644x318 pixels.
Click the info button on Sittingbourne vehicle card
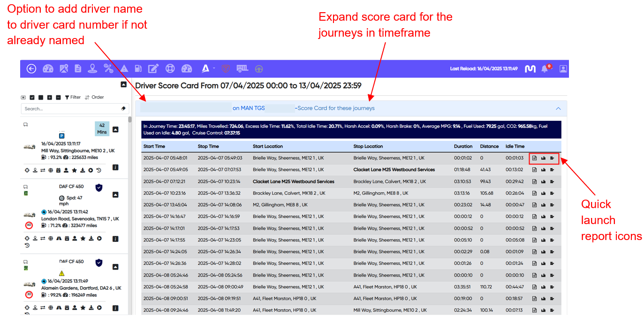[115, 167]
